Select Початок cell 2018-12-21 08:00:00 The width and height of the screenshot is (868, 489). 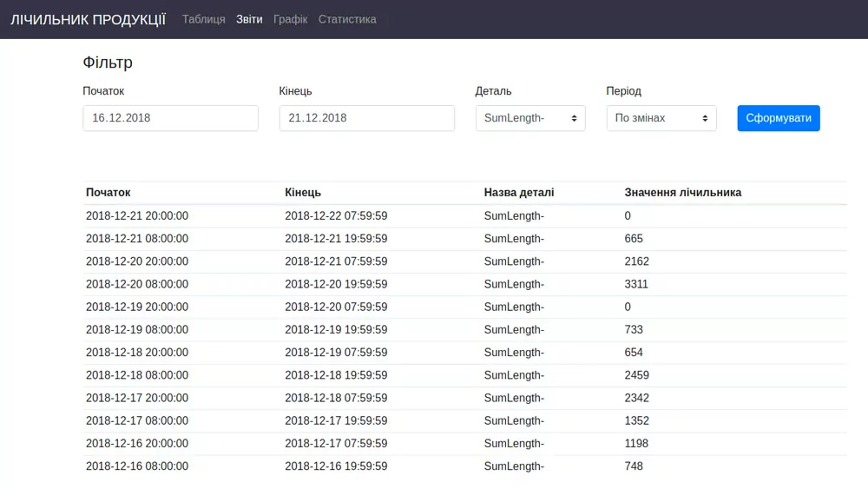(x=137, y=239)
